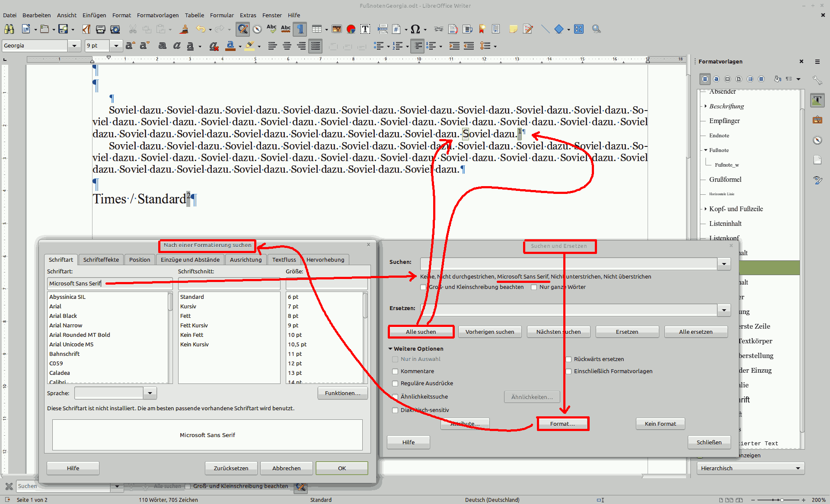Toggle 'Rückwärts ersetzen' checkbox
830x504 pixels.
(x=568, y=359)
